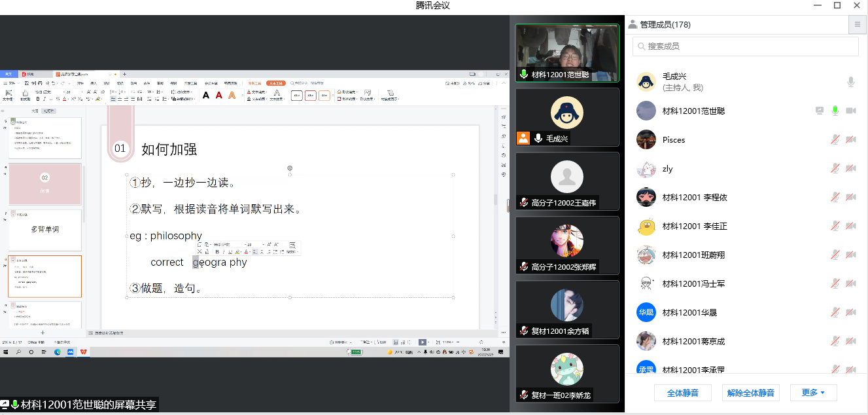The height and width of the screenshot is (415, 868).
Task: Toggle microphone for 材料12001冯士军
Action: click(835, 283)
